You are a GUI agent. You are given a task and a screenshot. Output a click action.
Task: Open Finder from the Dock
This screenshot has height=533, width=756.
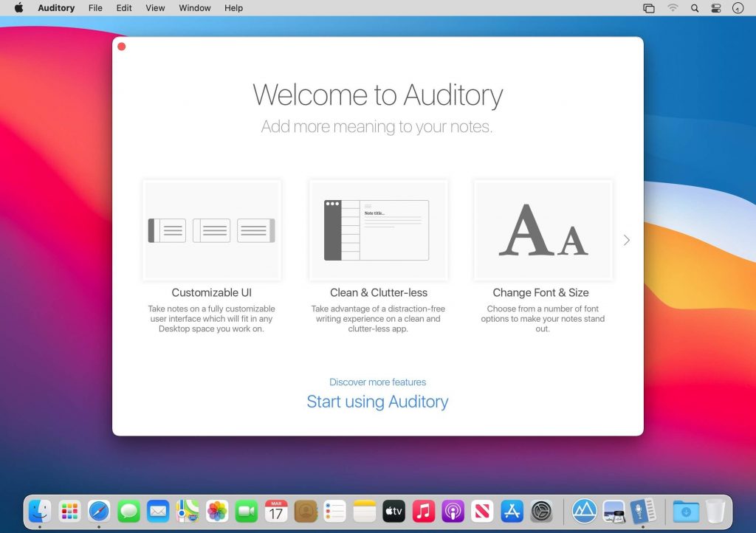click(x=39, y=510)
